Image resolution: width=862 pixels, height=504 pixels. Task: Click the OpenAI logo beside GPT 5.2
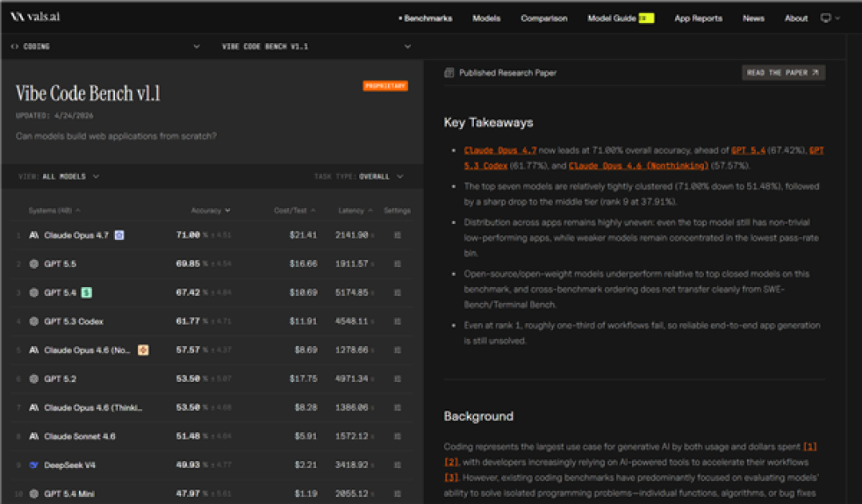34,379
